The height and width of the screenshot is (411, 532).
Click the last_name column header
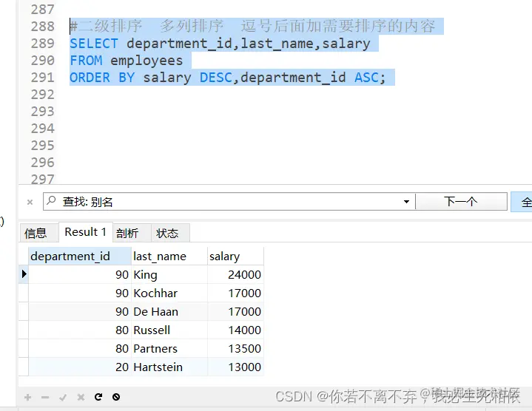point(169,257)
